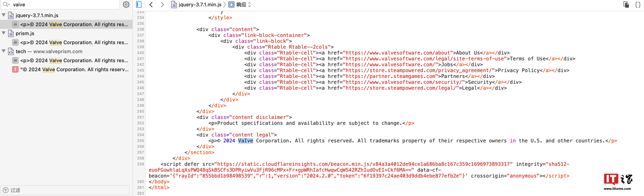Open search settings gear icon
Image resolution: width=644 pixels, height=196 pixels.
point(126,4)
